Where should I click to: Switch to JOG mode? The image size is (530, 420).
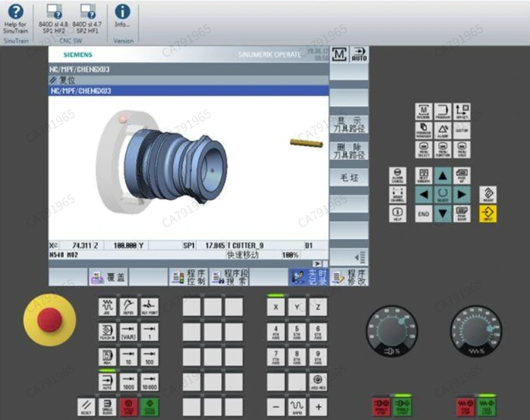(x=107, y=307)
